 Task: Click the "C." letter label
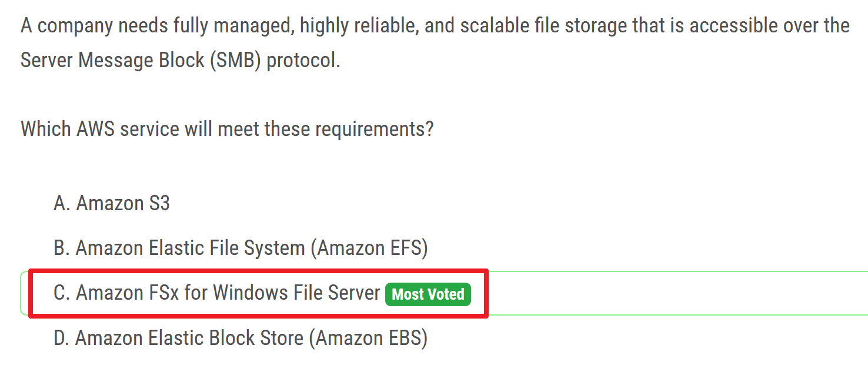pyautogui.click(x=62, y=293)
